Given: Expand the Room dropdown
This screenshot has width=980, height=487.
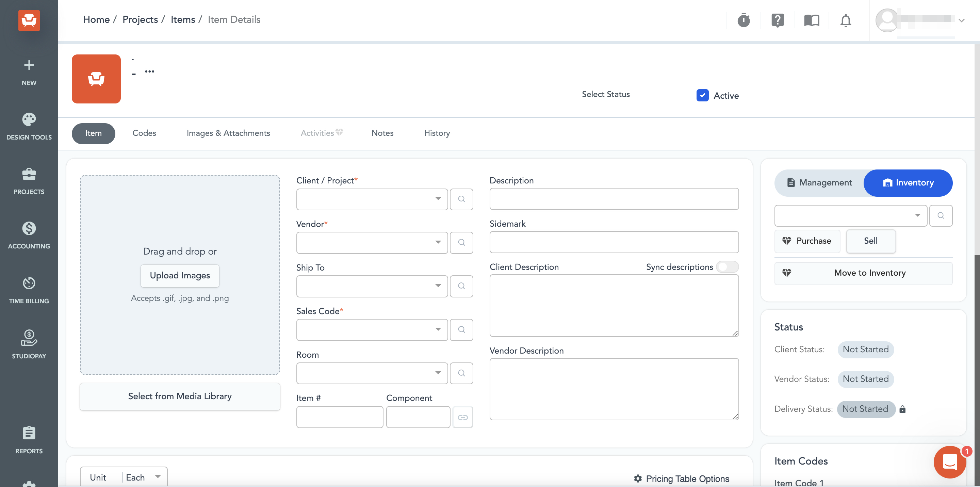Looking at the screenshot, I should pos(438,373).
